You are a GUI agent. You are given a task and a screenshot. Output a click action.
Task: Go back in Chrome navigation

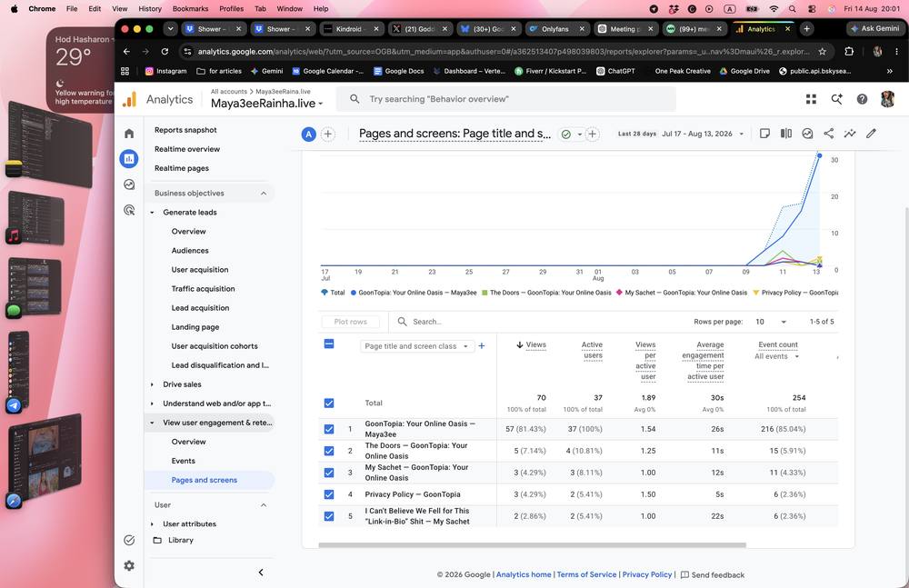coord(126,52)
